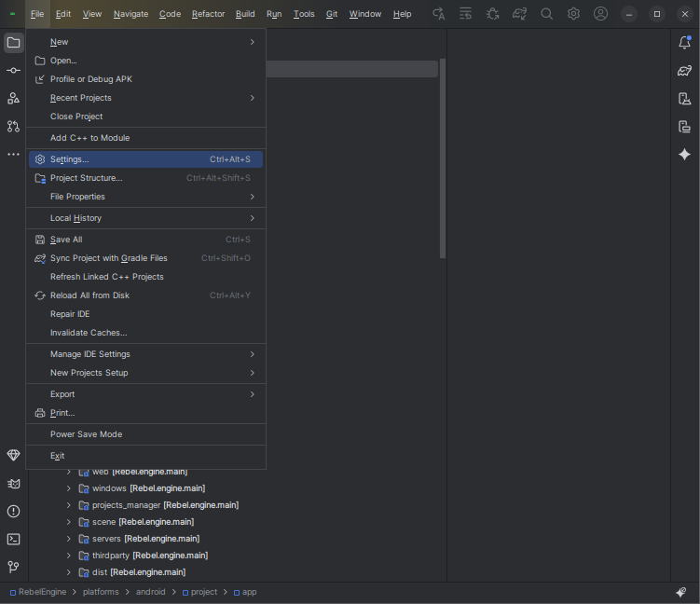Image resolution: width=700 pixels, height=604 pixels.
Task: Open the Running Devices icon on right sidebar
Action: [x=685, y=127]
